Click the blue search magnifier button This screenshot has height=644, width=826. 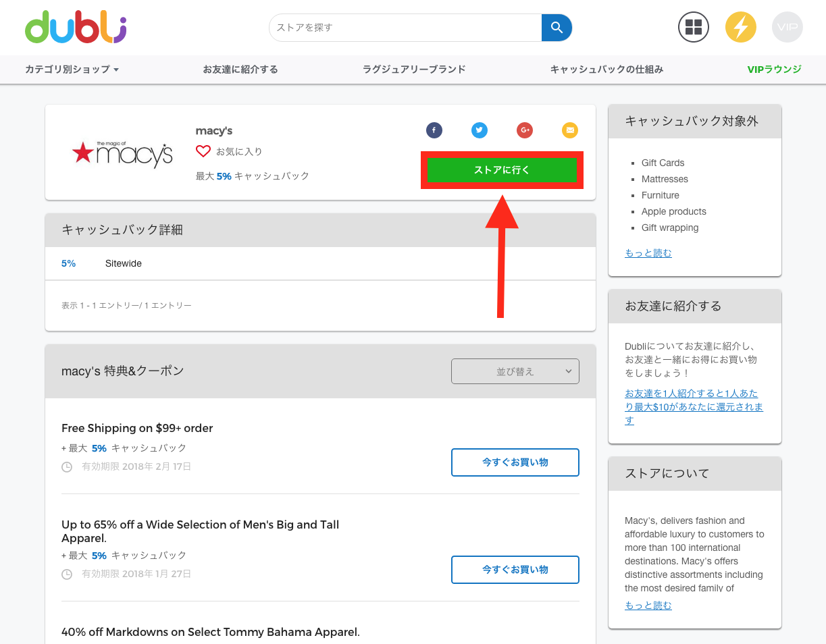557,28
